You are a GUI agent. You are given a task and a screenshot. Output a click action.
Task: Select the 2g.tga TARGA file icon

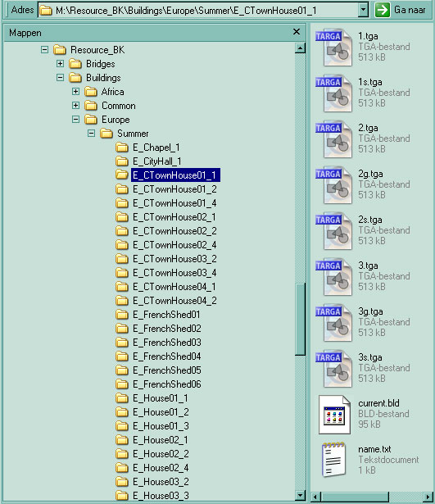[333, 185]
